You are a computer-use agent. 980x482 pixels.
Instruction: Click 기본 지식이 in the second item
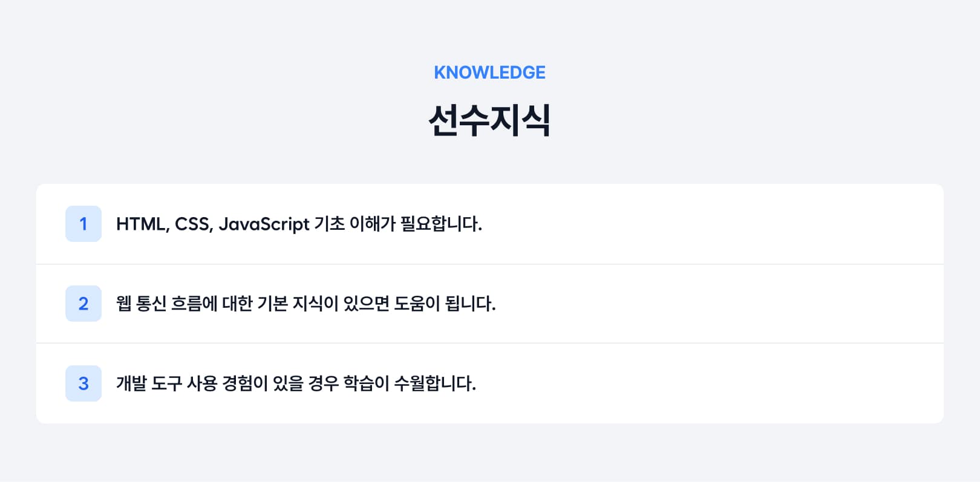298,304
